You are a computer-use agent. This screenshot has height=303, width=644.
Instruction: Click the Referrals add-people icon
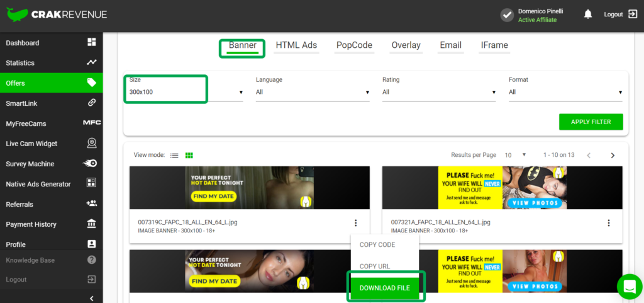[92, 203]
